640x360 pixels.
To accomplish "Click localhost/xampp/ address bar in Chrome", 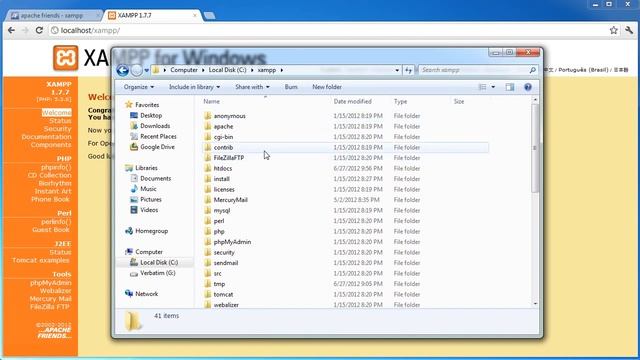I will pyautogui.click(x=329, y=30).
